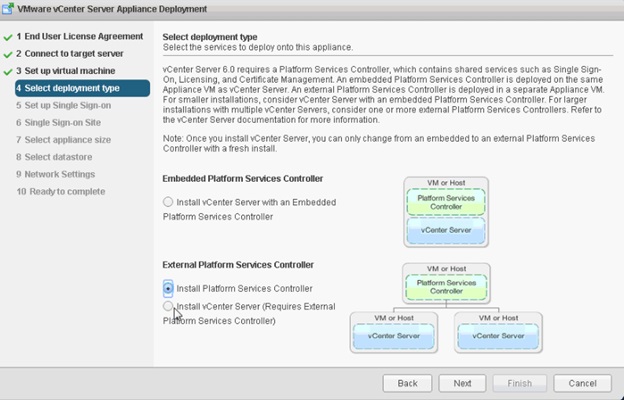Click the External Platform Services Controller heading
Screen dimensions: 624x400
238,265
